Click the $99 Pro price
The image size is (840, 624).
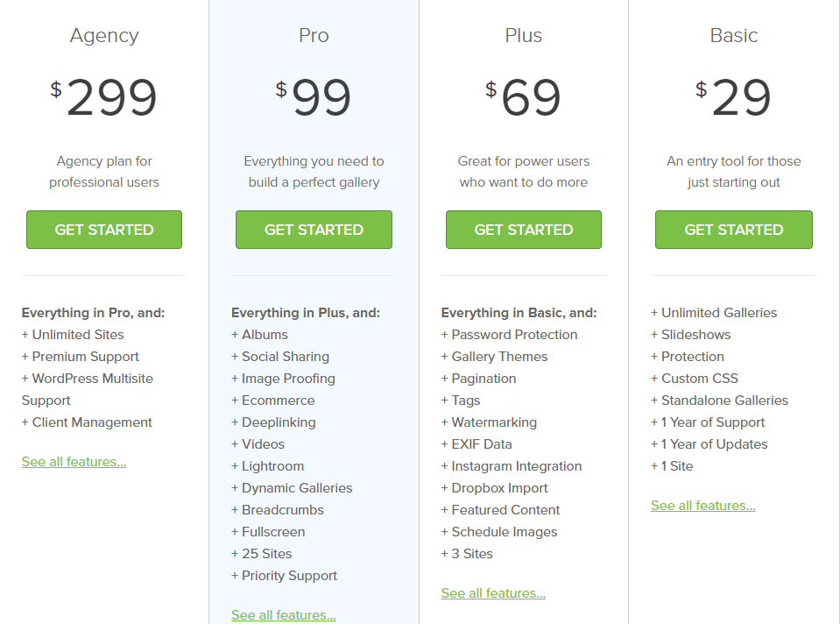[314, 97]
